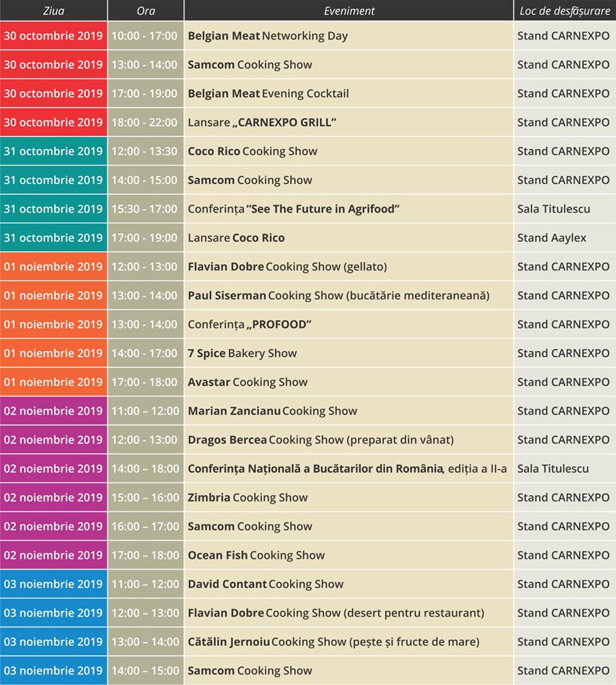Click the "Eveniment" column header
The height and width of the screenshot is (685, 616).
[349, 11]
